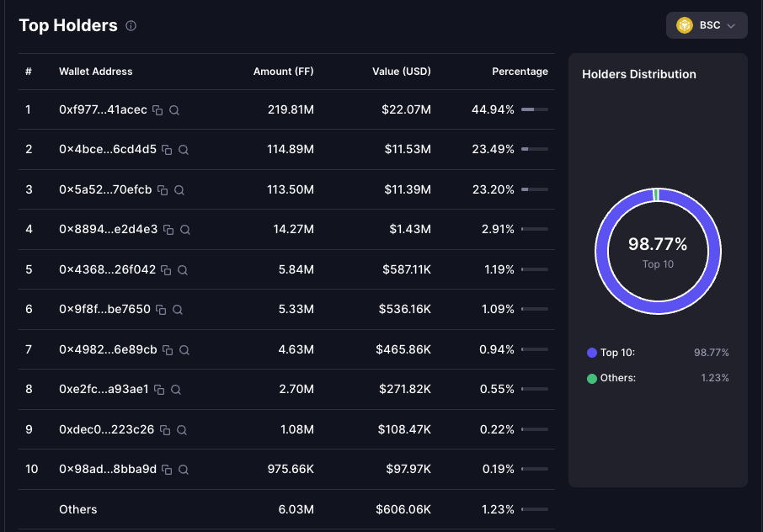This screenshot has height=532, width=763.
Task: Click the Amount (FF) column header
Action: point(283,72)
